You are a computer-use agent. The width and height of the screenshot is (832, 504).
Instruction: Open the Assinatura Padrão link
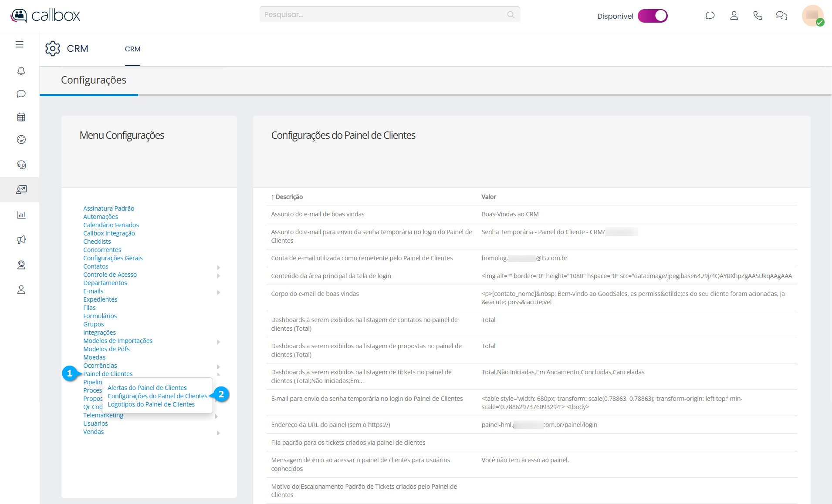click(108, 208)
